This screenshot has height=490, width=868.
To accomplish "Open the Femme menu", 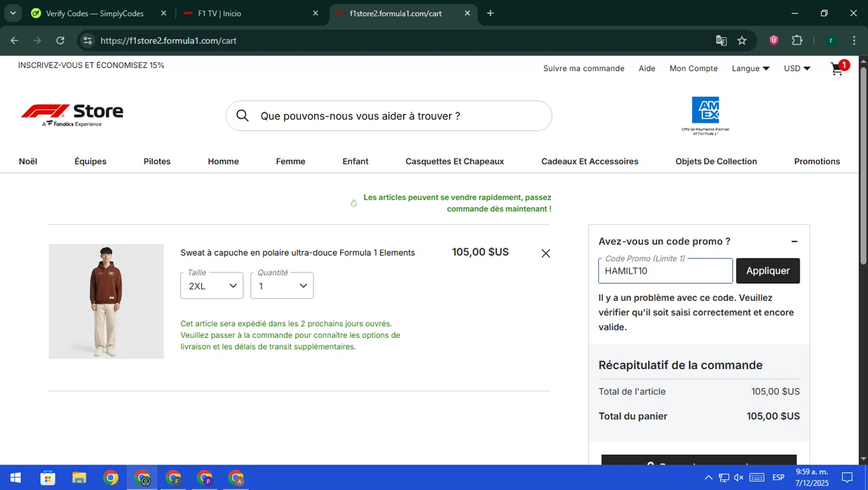I will (290, 161).
